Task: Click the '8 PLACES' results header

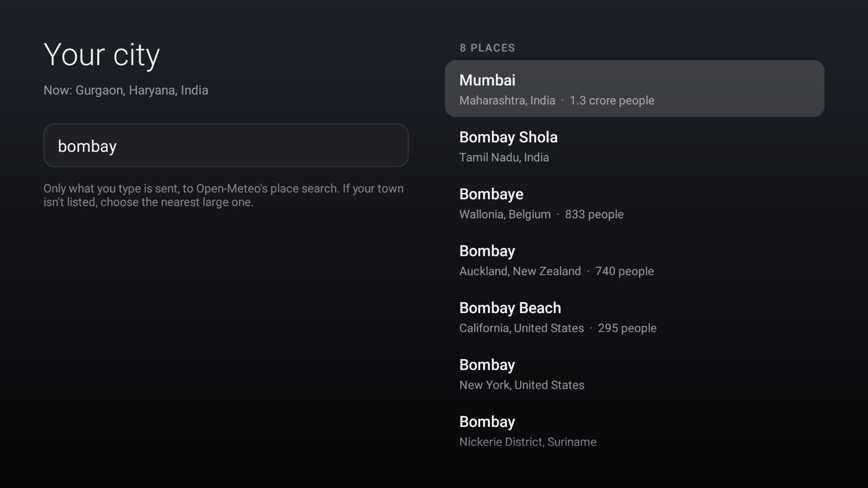Action: (487, 48)
